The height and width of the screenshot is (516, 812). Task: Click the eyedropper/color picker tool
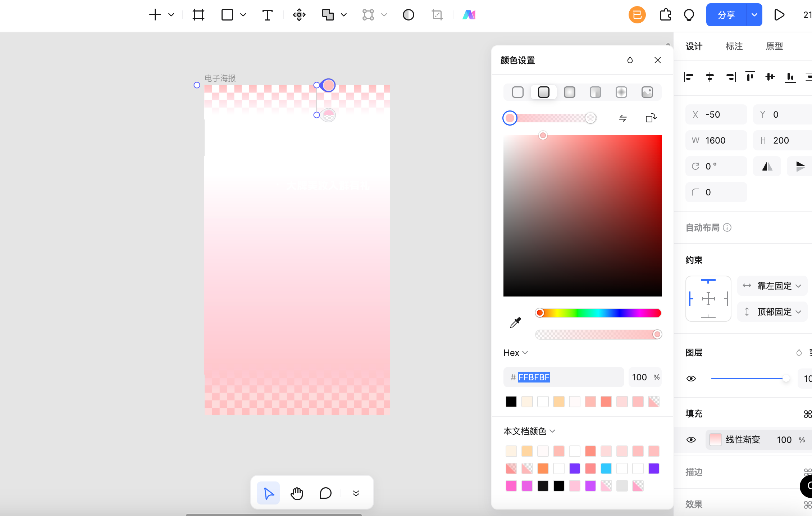tap(515, 322)
